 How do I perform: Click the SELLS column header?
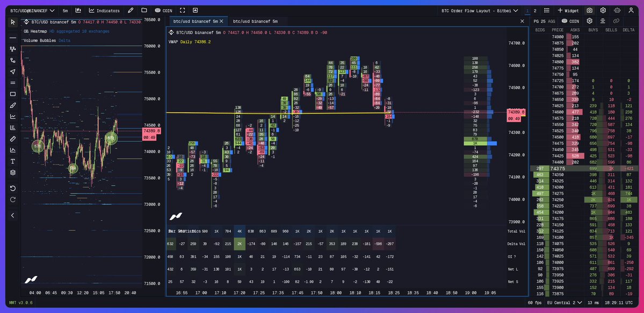click(x=611, y=30)
